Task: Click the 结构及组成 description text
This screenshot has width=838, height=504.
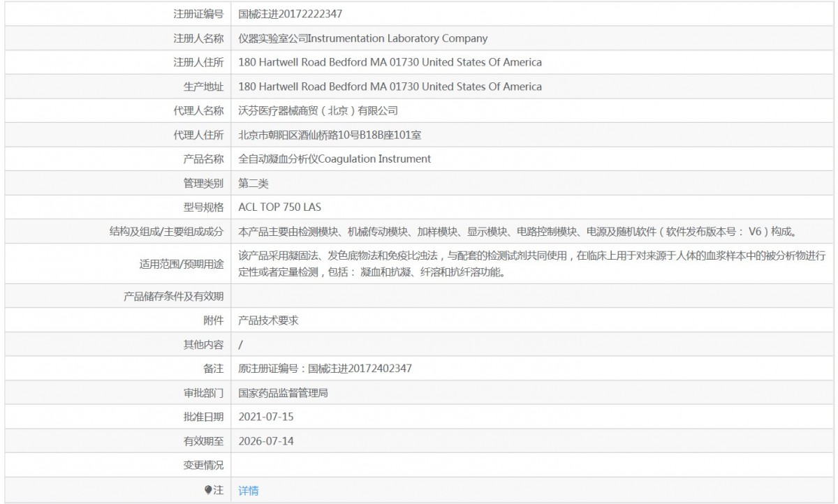Action: click(517, 231)
